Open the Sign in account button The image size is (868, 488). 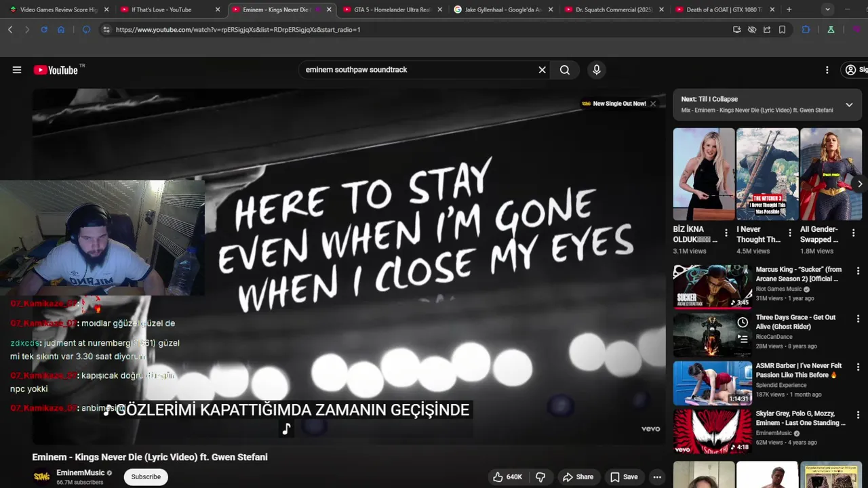click(856, 70)
